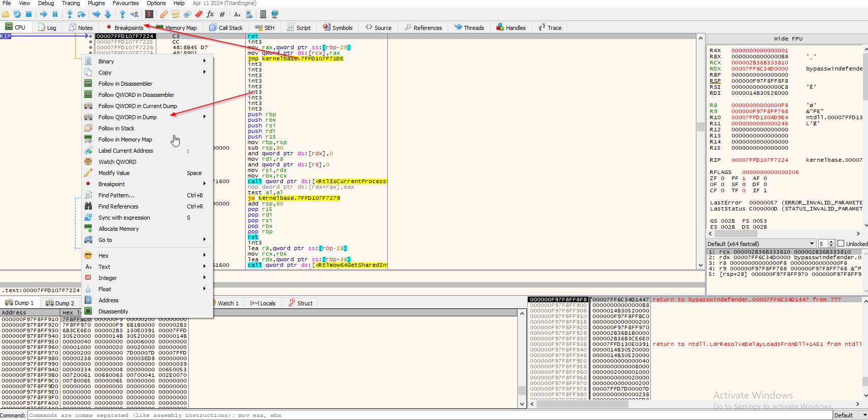Run the program with the arrow icon
This screenshot has width=868, height=420.
pos(44,14)
